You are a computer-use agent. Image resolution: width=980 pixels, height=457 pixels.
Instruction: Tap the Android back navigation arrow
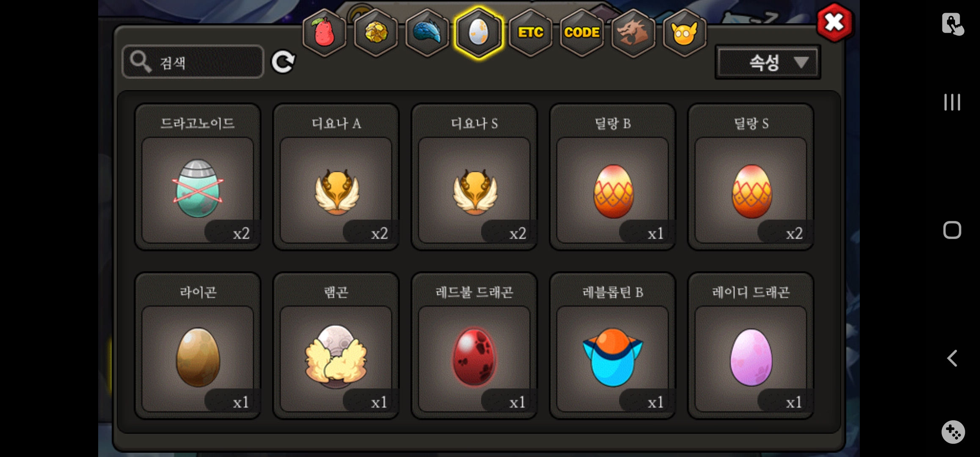click(952, 358)
